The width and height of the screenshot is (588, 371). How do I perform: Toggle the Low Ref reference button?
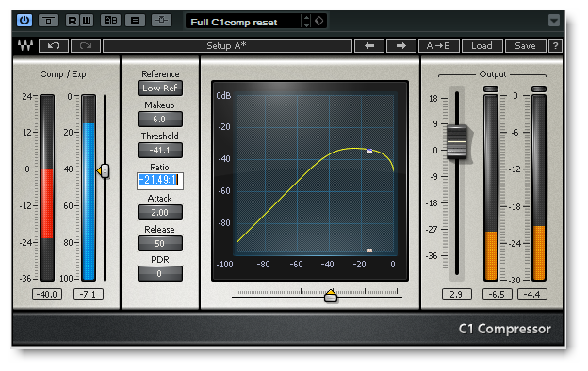tap(160, 89)
